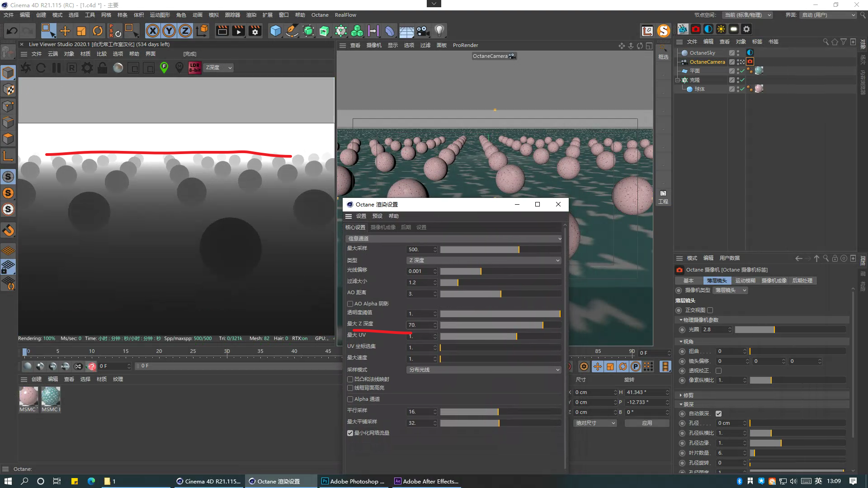
Task: Open Edit Render Settings icon
Action: pyautogui.click(x=255, y=31)
